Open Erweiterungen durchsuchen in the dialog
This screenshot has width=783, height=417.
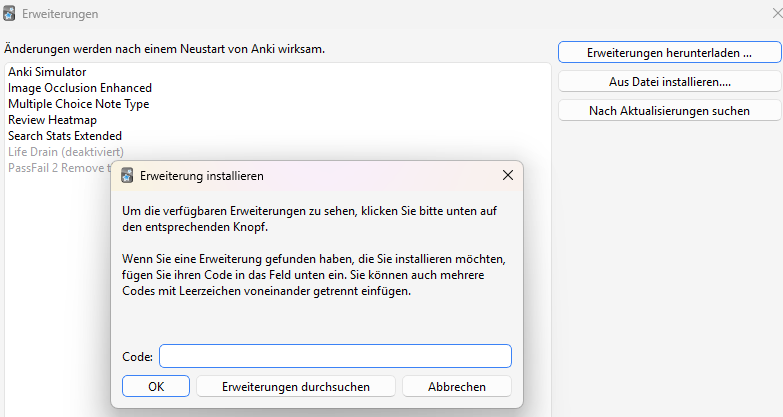click(296, 387)
